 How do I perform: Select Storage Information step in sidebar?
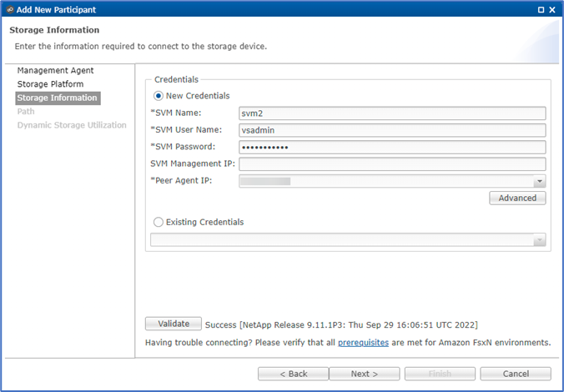tap(57, 98)
